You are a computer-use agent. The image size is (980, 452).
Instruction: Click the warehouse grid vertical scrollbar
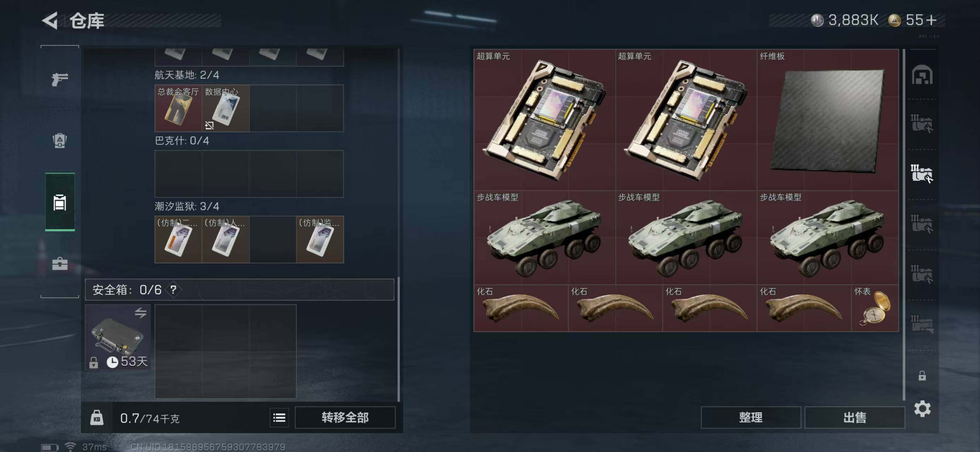click(904, 224)
